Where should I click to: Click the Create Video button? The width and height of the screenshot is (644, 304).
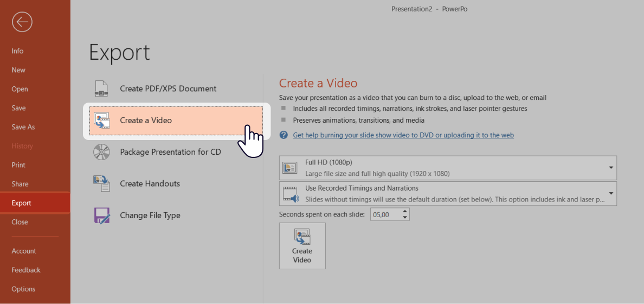click(x=302, y=246)
